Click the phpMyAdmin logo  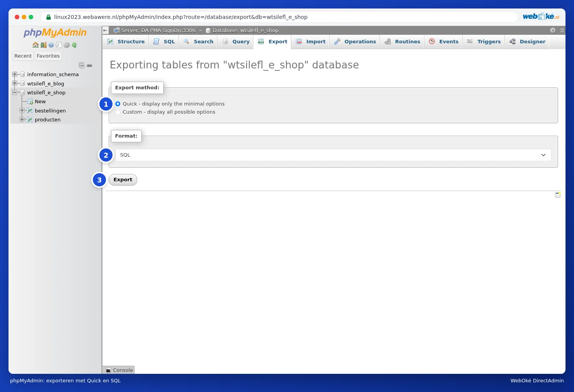pos(55,32)
